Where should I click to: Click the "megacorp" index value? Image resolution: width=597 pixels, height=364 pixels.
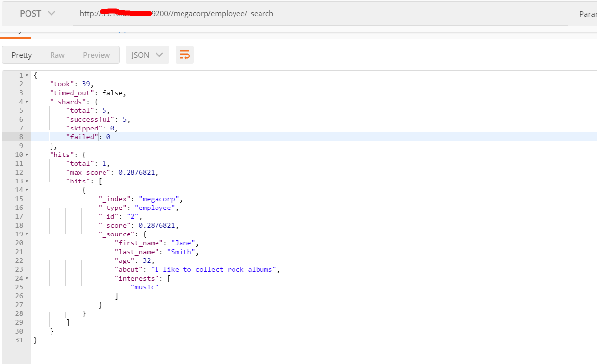[160, 199]
